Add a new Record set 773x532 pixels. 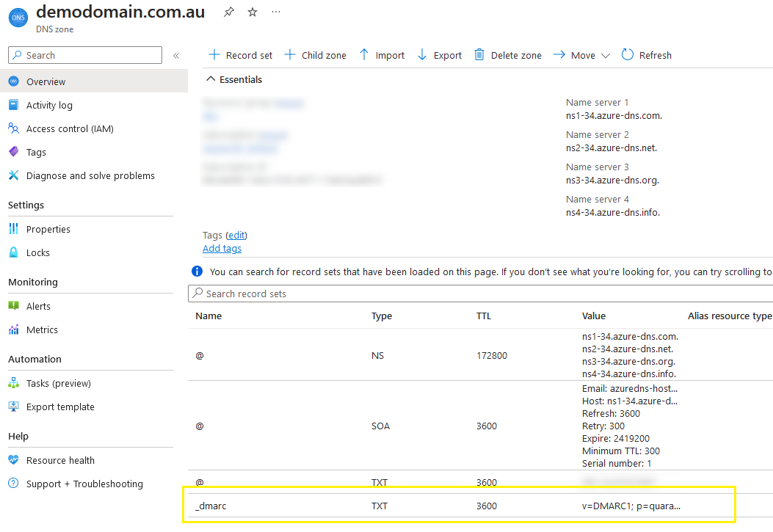240,55
